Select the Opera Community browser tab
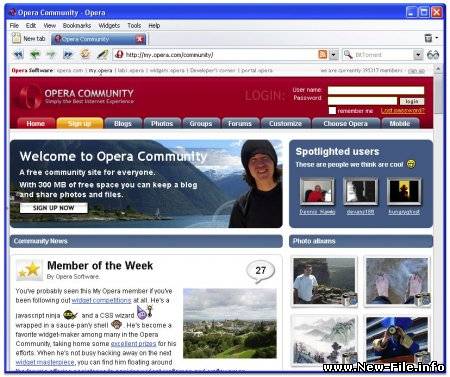Screen dimensions: 450x377 click(x=99, y=39)
